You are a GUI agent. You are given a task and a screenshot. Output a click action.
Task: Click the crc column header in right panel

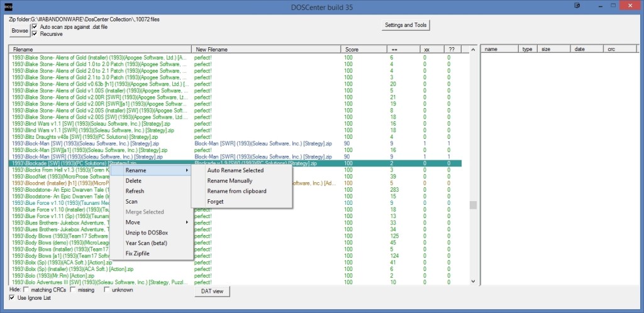tap(619, 49)
